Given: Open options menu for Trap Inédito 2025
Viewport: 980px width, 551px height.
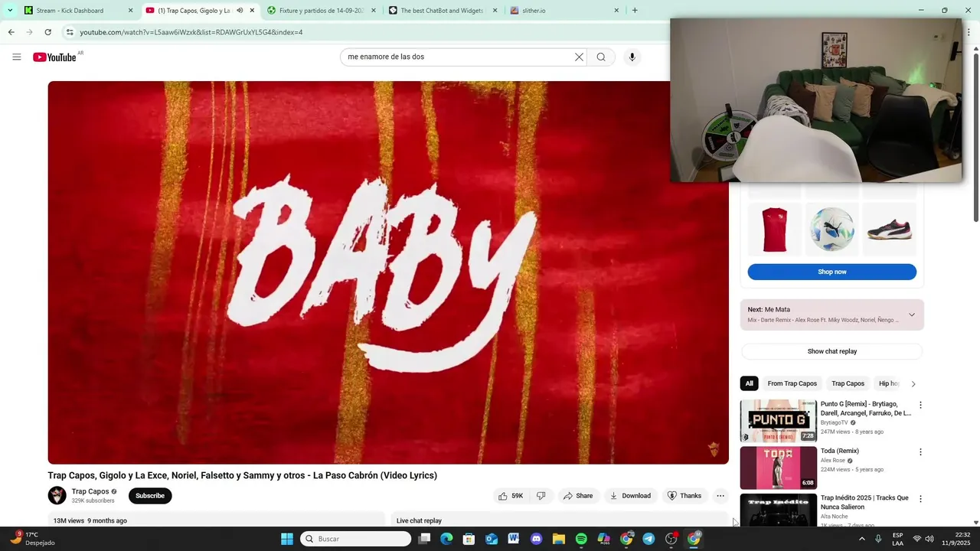Looking at the screenshot, I should click(x=920, y=499).
